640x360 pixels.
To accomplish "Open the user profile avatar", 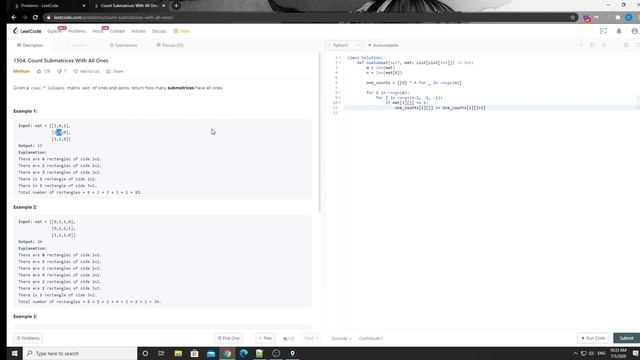I will (634, 31).
